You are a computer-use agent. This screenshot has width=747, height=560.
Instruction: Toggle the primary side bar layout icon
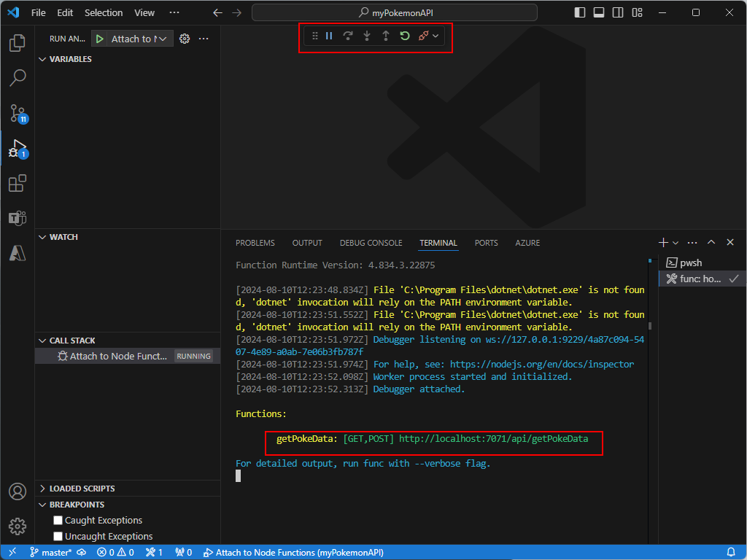pyautogui.click(x=580, y=13)
